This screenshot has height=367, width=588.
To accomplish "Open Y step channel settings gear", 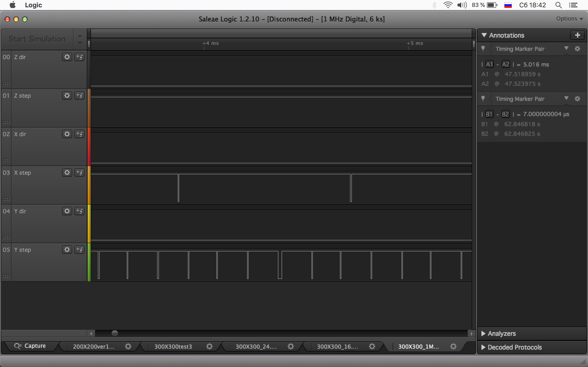I will [x=67, y=250].
